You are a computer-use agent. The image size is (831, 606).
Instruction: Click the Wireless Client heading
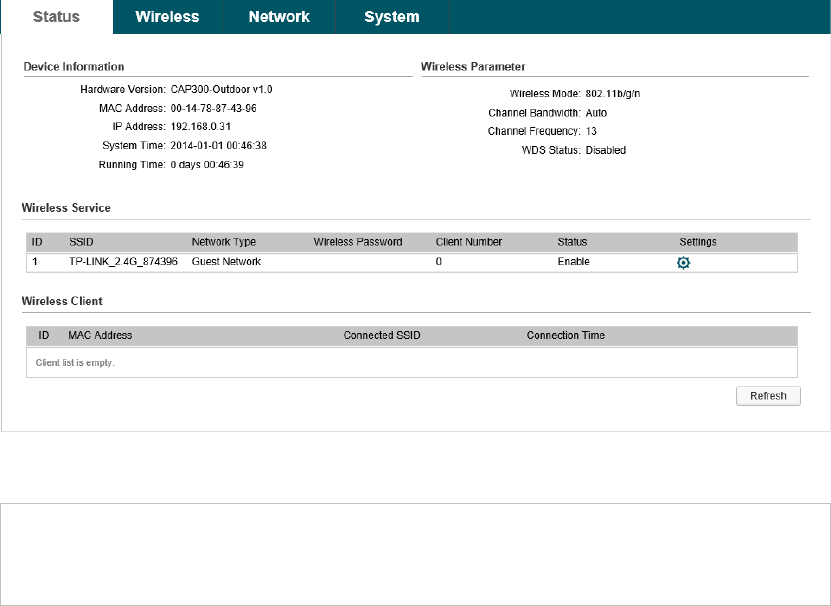point(62,301)
